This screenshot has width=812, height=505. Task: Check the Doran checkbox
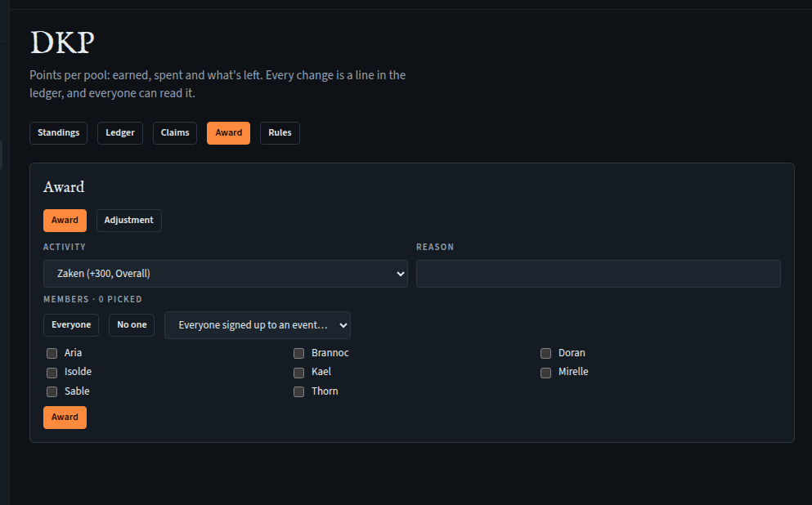pos(545,353)
